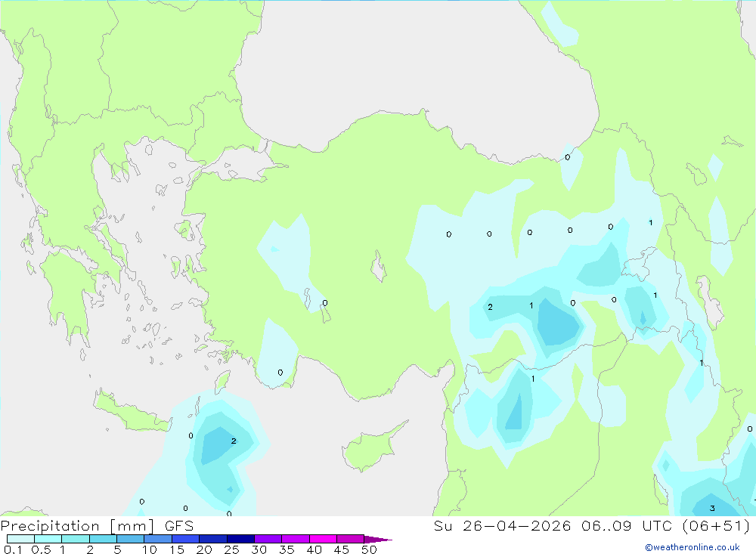Select the 35–40 mm violet legend swatch
This screenshot has width=756, height=554.
point(296,539)
